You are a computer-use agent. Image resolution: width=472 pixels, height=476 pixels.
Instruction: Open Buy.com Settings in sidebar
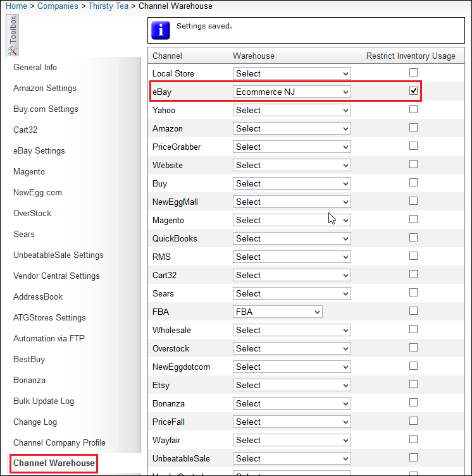[x=46, y=109]
